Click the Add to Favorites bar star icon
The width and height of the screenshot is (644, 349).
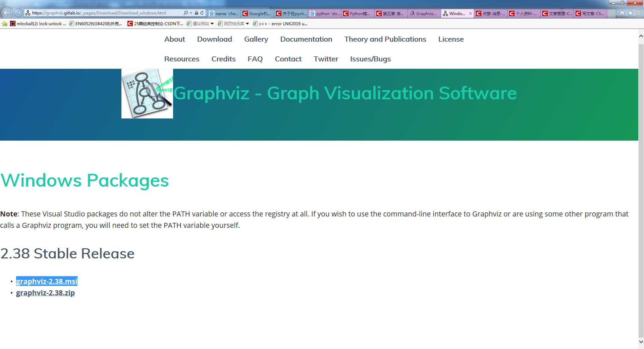click(x=5, y=23)
